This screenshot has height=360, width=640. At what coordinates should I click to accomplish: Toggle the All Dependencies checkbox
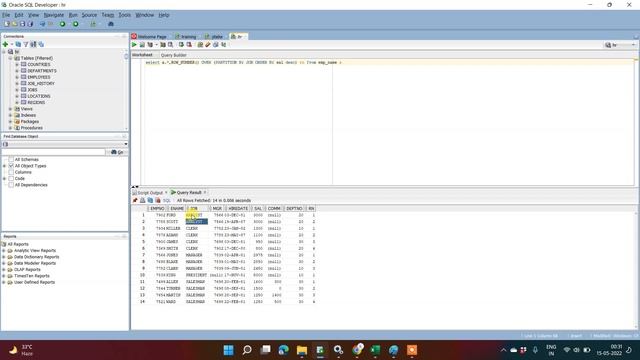click(x=11, y=185)
